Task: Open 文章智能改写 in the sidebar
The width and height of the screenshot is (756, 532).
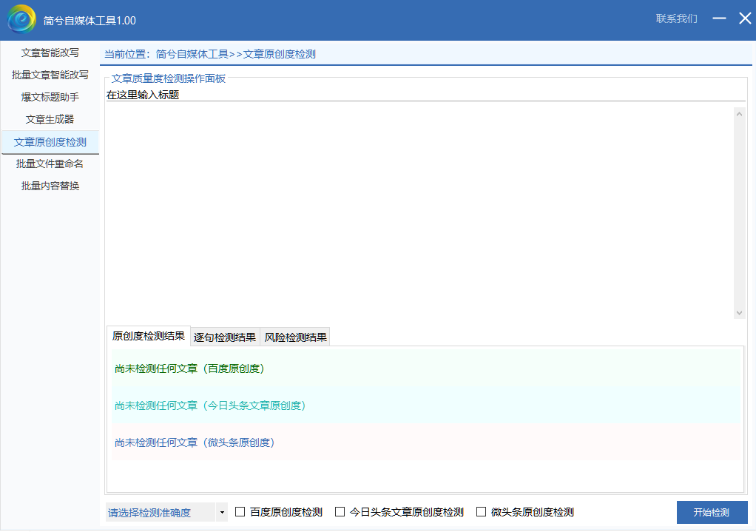Action: [x=50, y=53]
